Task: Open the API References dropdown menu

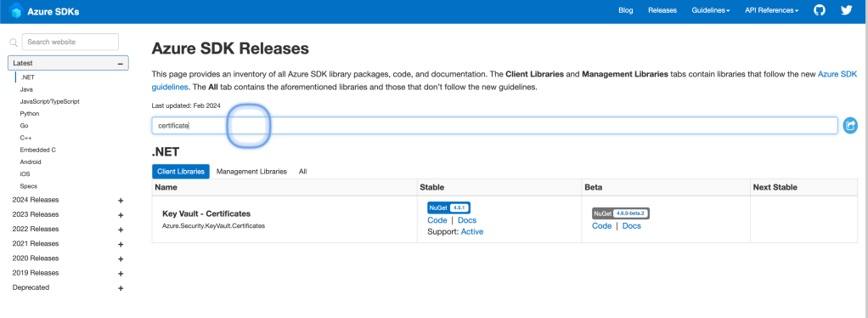Action: [x=772, y=10]
